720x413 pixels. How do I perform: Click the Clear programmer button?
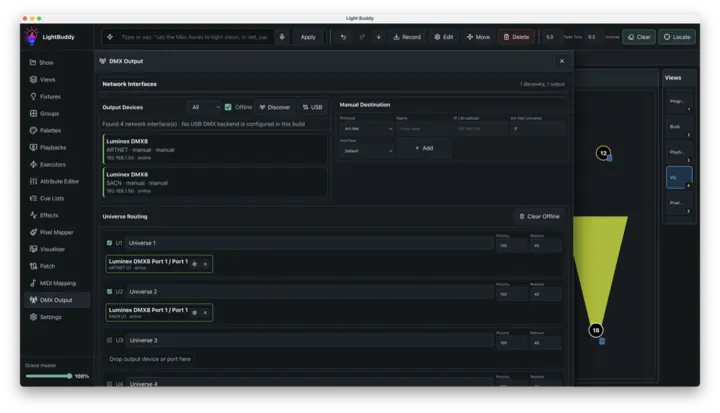coord(639,37)
